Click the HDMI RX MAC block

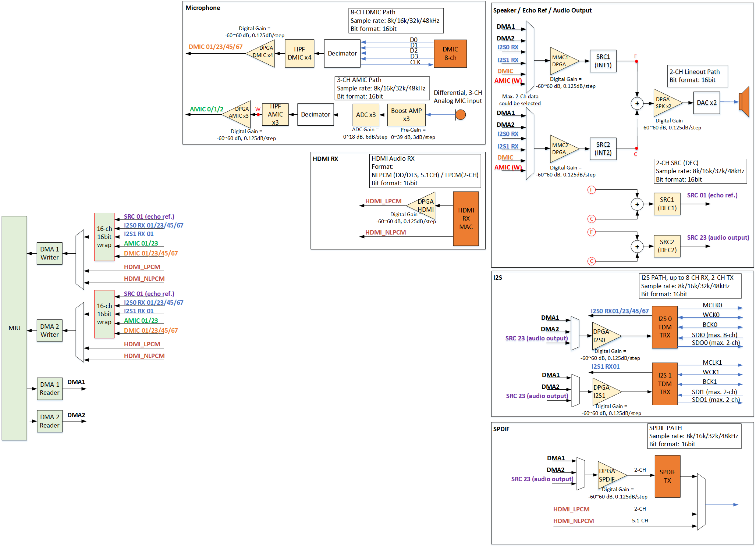point(466,218)
